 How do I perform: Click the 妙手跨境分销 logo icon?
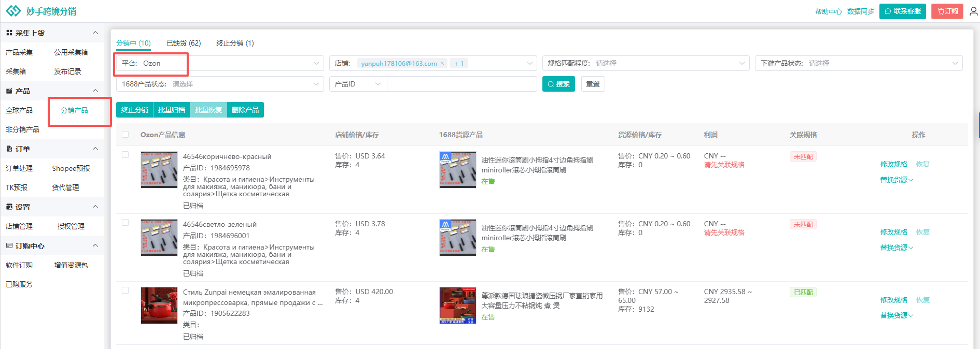coord(13,11)
